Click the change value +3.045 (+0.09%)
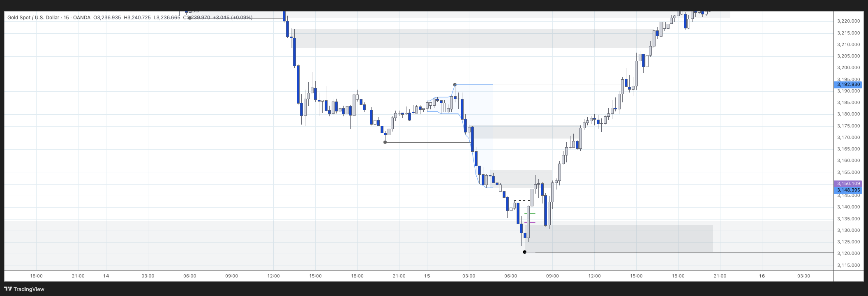The width and height of the screenshot is (868, 296). pos(233,18)
